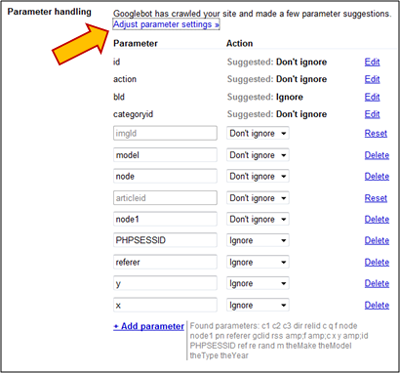The height and width of the screenshot is (373, 400).
Task: Click Edit for the categoryid parameter
Action: 372,114
